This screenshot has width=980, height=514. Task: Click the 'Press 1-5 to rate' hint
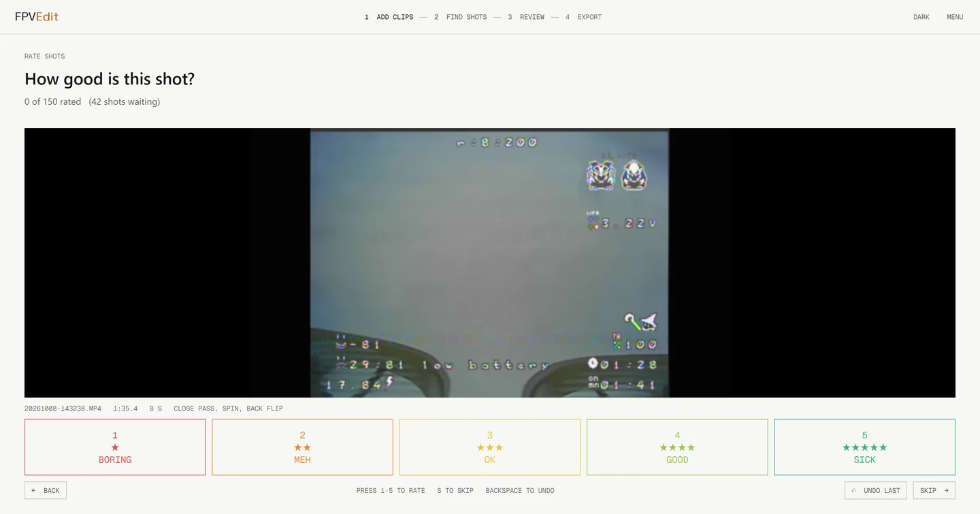[x=391, y=490]
